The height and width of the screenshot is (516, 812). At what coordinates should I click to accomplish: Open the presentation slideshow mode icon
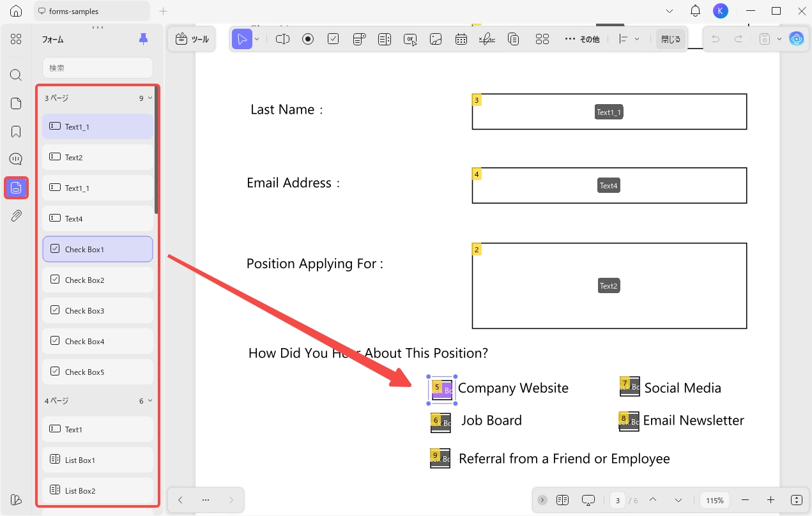[x=588, y=500]
